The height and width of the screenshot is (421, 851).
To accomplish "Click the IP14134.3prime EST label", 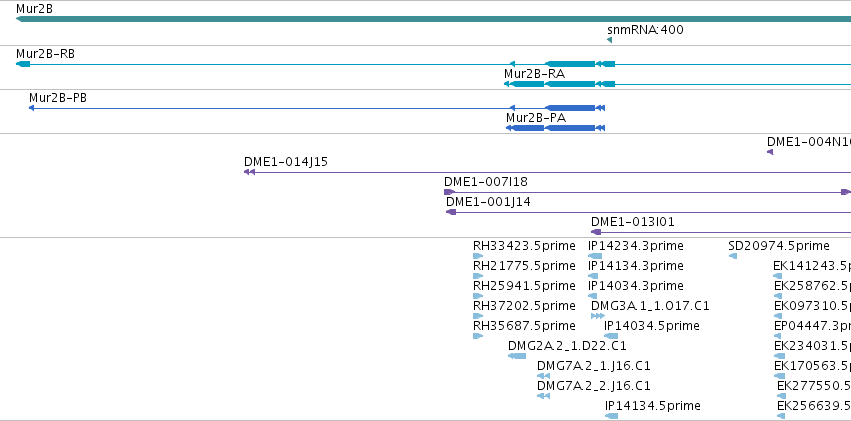I will click(x=636, y=266).
